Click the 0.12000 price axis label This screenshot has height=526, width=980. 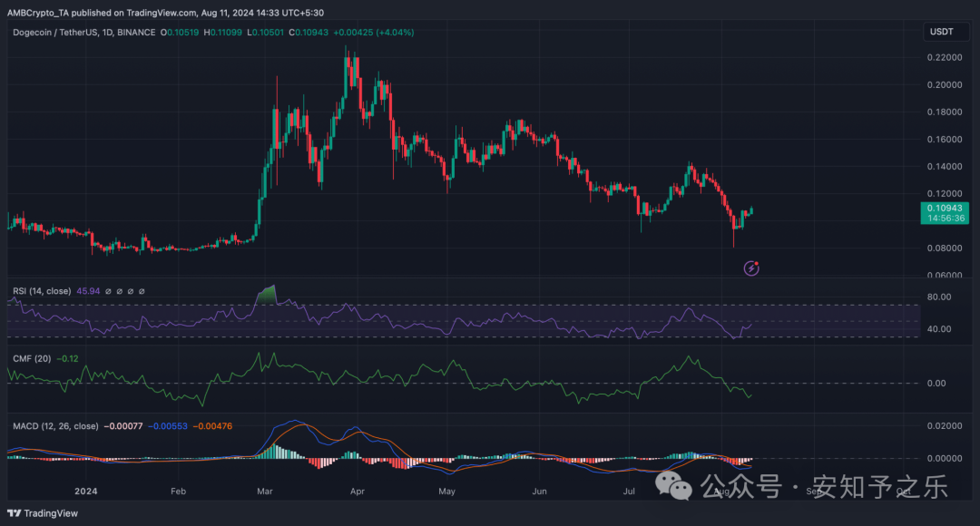tap(945, 194)
